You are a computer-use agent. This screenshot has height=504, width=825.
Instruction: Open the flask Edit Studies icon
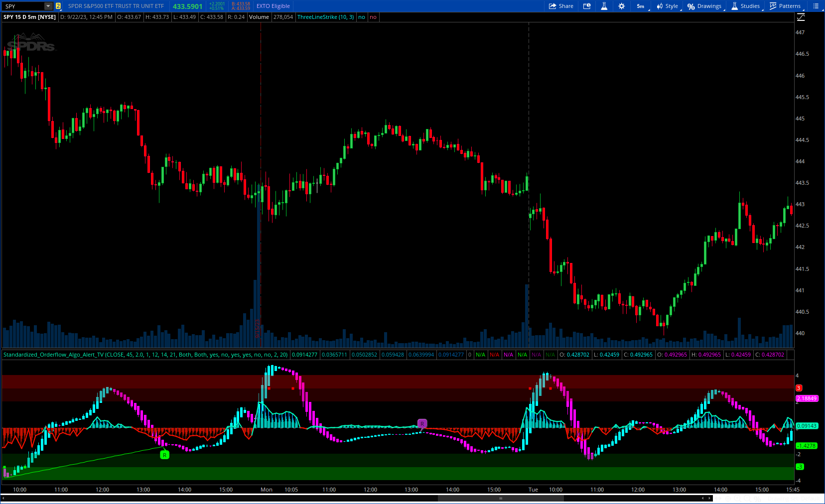click(604, 6)
